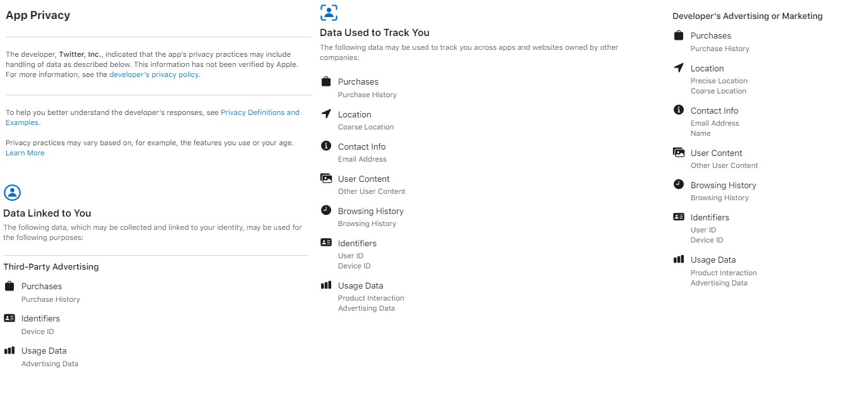Click Purchases bag icon in Data Used to Track You
The width and height of the screenshot is (868, 401).
326,81
